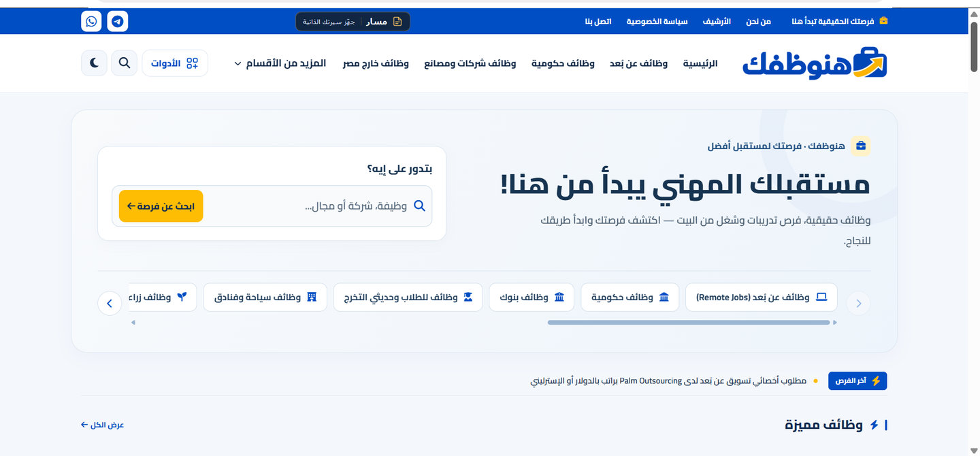Toggle dark mode with the moon icon
Screen dimensions: 980x456
(94, 63)
